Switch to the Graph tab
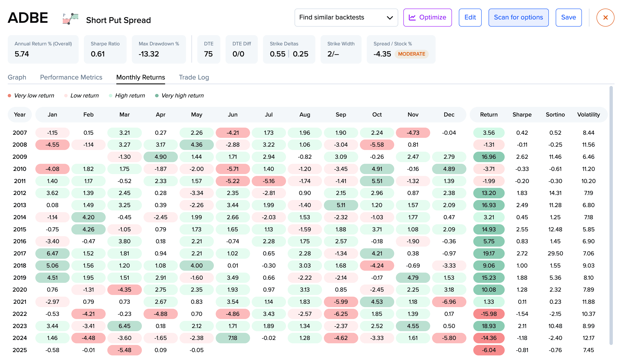 17,77
